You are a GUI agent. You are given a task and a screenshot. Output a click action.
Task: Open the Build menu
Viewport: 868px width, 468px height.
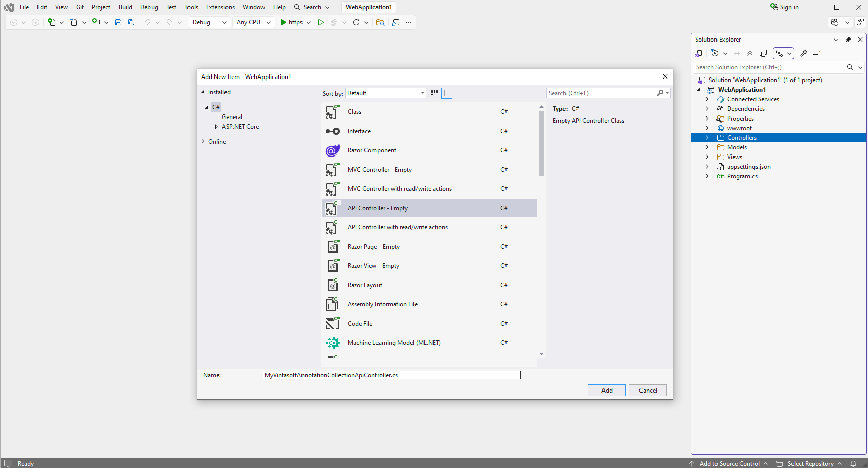(x=125, y=7)
